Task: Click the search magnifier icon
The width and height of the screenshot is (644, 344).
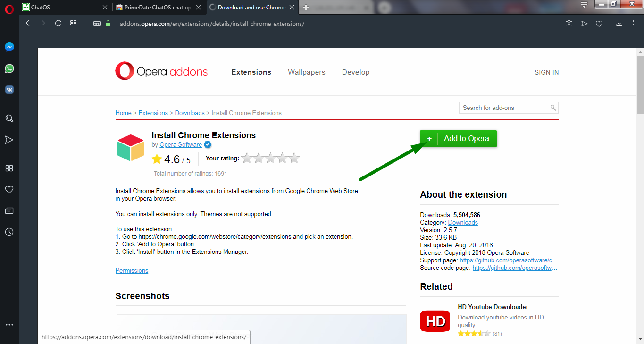Action: coord(553,108)
